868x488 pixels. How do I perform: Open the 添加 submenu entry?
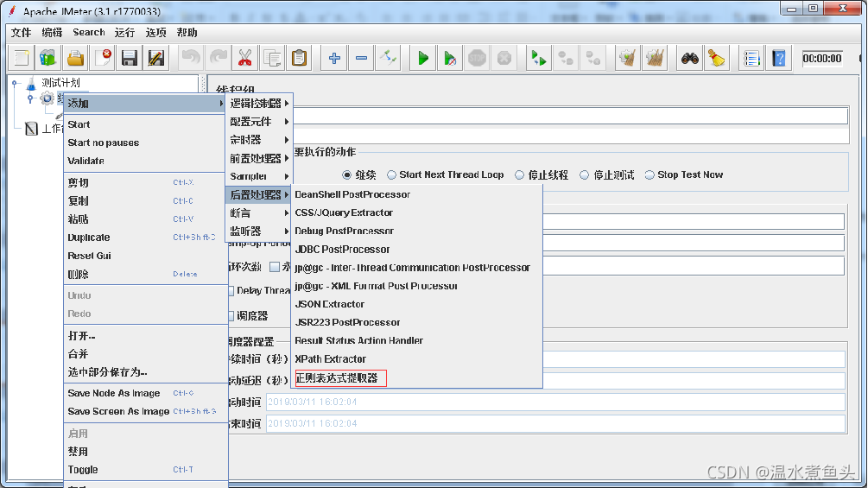(145, 104)
